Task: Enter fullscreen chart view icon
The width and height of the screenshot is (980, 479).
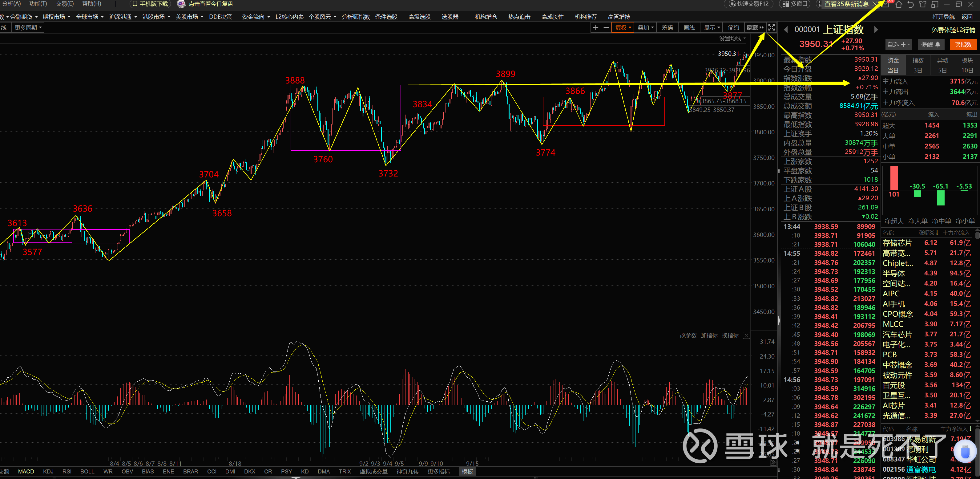Action: (771, 27)
